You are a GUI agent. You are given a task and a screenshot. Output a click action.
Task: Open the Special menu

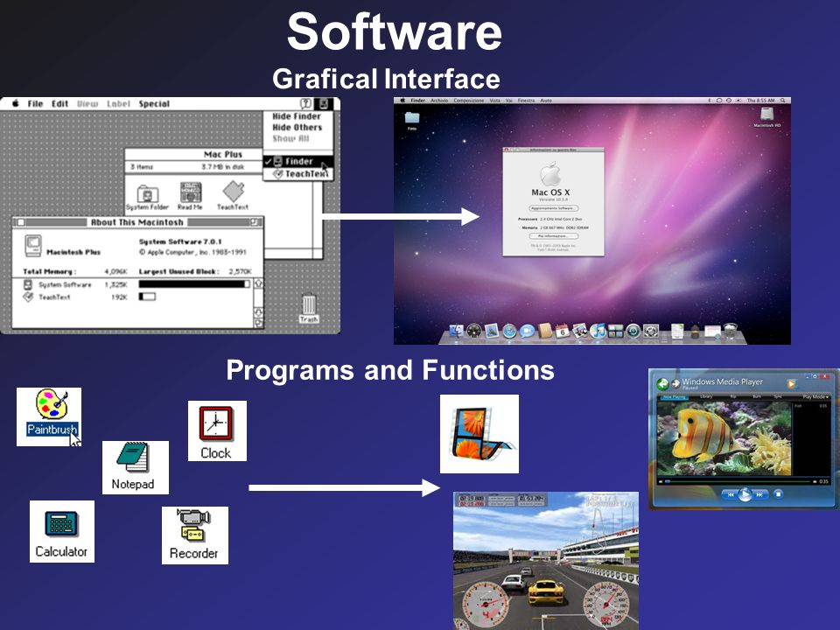pos(154,103)
